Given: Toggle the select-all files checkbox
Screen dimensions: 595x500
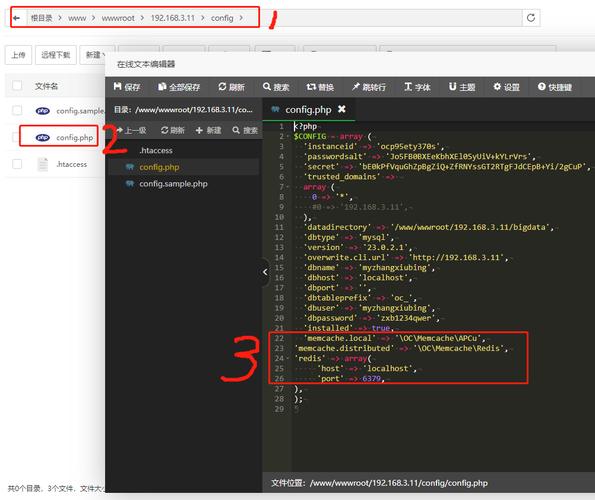Looking at the screenshot, I should point(17,85).
